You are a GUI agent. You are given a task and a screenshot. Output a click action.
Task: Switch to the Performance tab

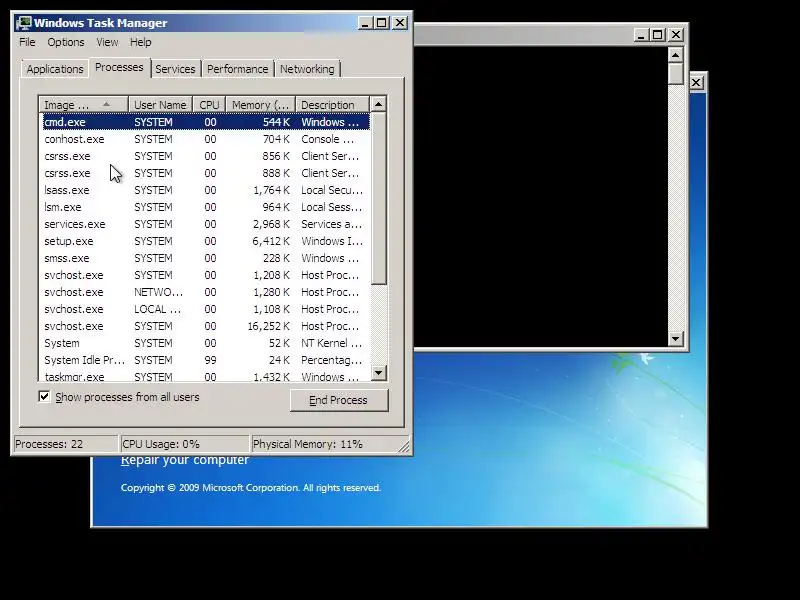[x=237, y=69]
